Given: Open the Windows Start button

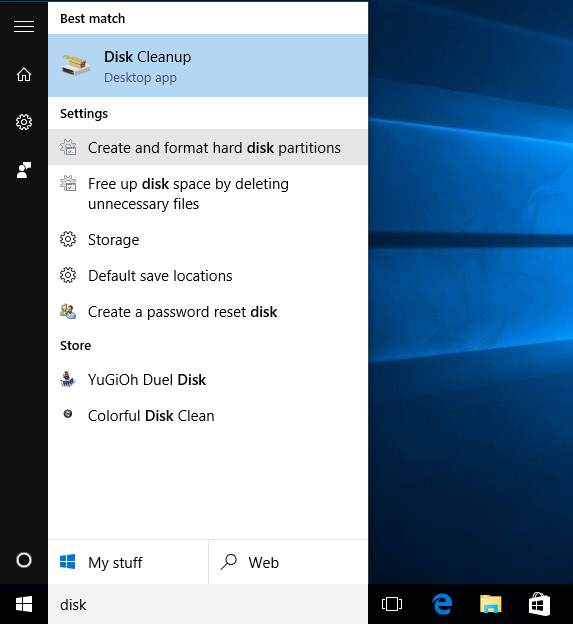Looking at the screenshot, I should (24, 604).
